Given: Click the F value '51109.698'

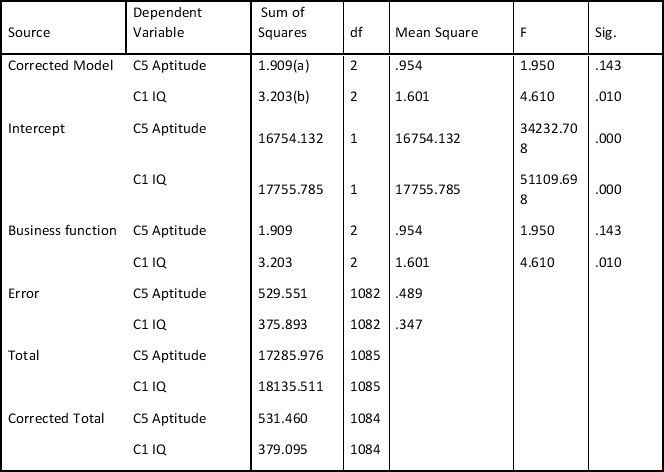Looking at the screenshot, I should (x=548, y=189).
